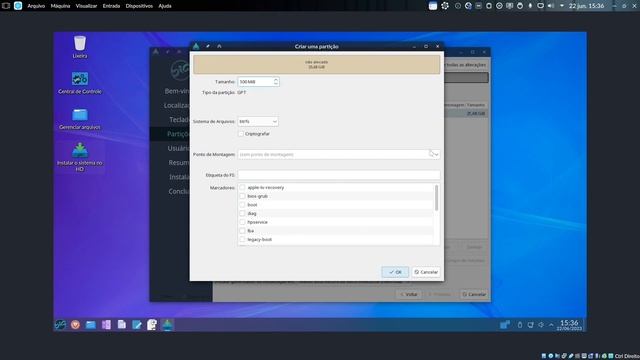Screen dimensions: 640x360
Task: Click the host top-bar calendar window icon
Action: point(433,6)
